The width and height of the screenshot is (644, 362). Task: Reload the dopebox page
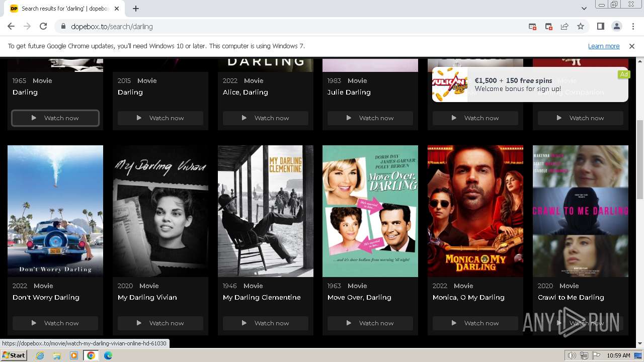(x=43, y=26)
